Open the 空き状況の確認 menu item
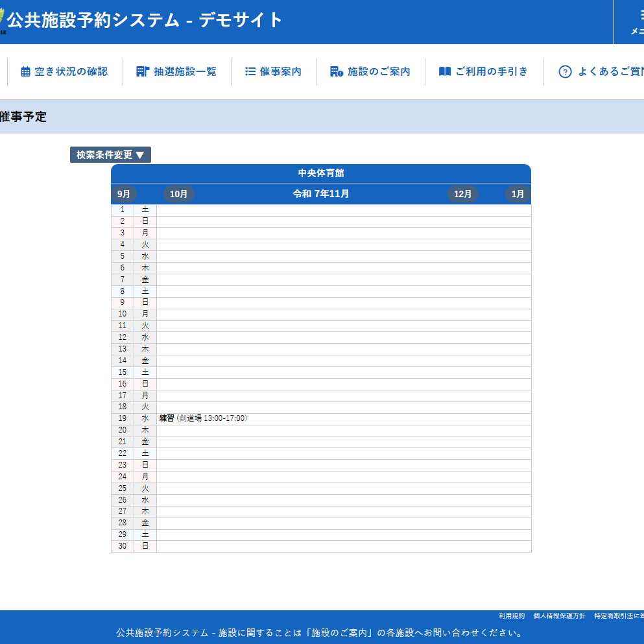The width and height of the screenshot is (644, 644). 71,71
